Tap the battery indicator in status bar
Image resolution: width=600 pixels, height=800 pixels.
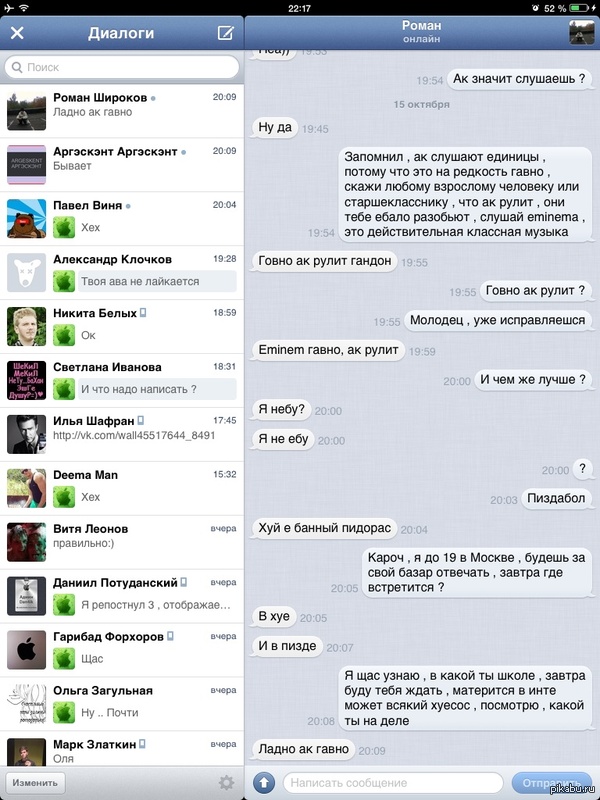(x=582, y=8)
